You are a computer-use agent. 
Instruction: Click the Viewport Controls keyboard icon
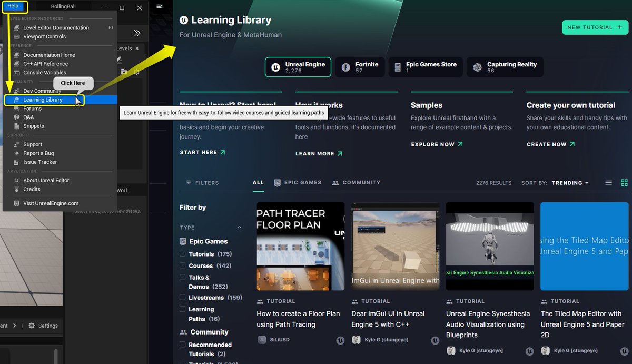pos(17,37)
